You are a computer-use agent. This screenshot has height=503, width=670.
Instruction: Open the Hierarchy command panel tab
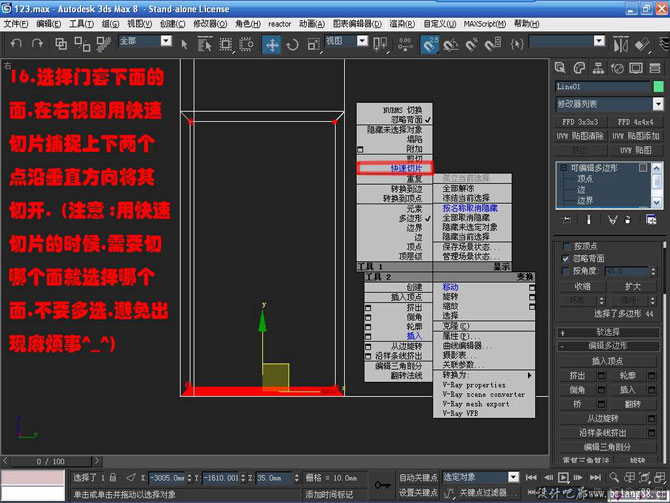(x=598, y=68)
